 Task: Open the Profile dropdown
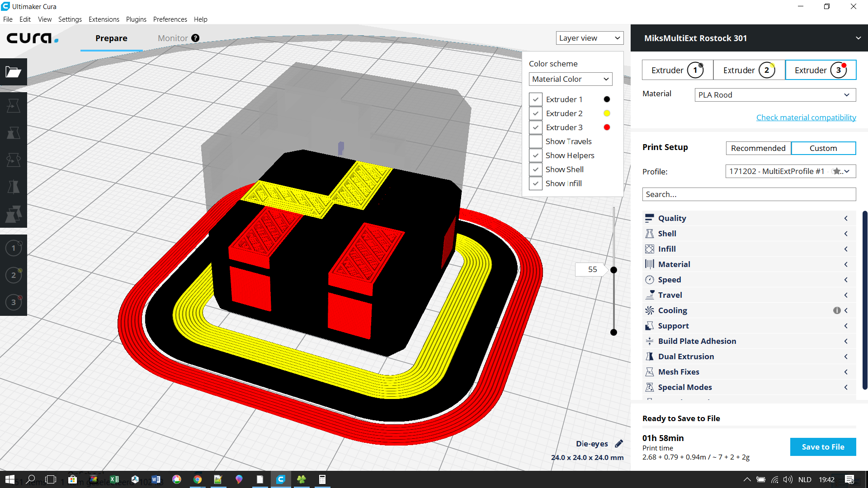[790, 171]
